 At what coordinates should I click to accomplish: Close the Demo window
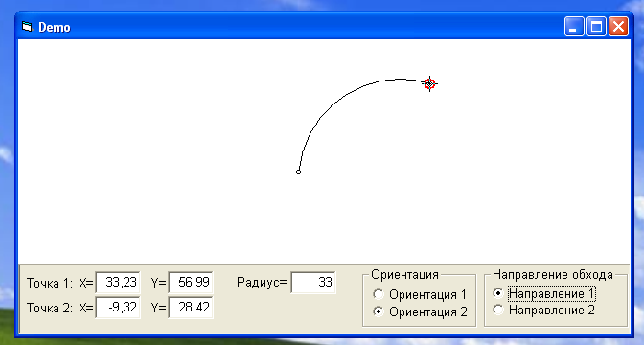click(618, 27)
